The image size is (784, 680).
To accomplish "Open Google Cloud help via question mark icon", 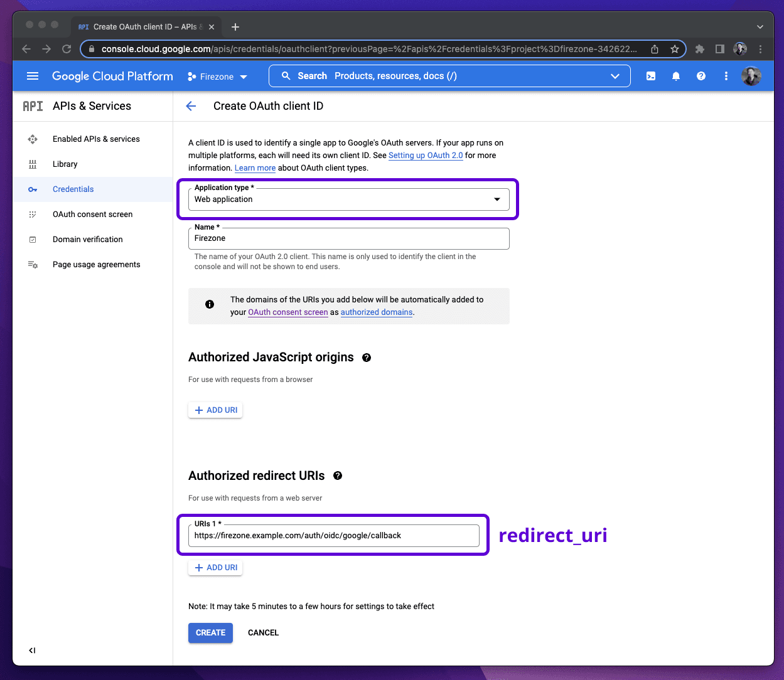I will 701,76.
